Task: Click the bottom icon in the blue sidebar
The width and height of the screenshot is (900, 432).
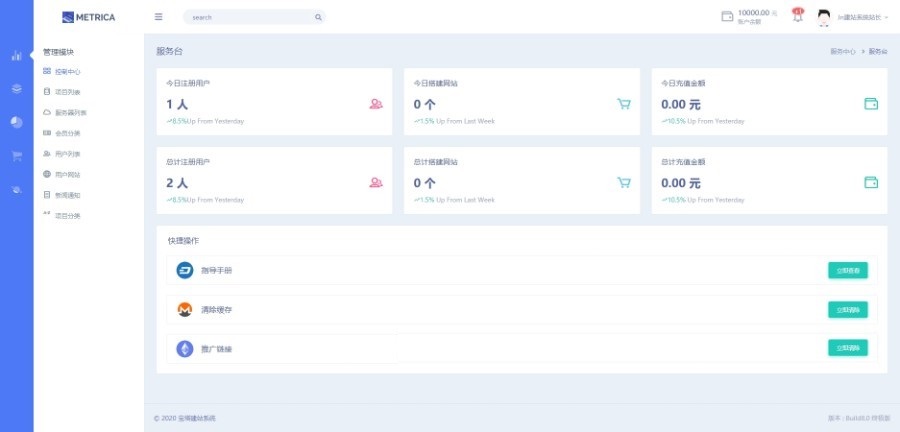Action: [x=17, y=189]
